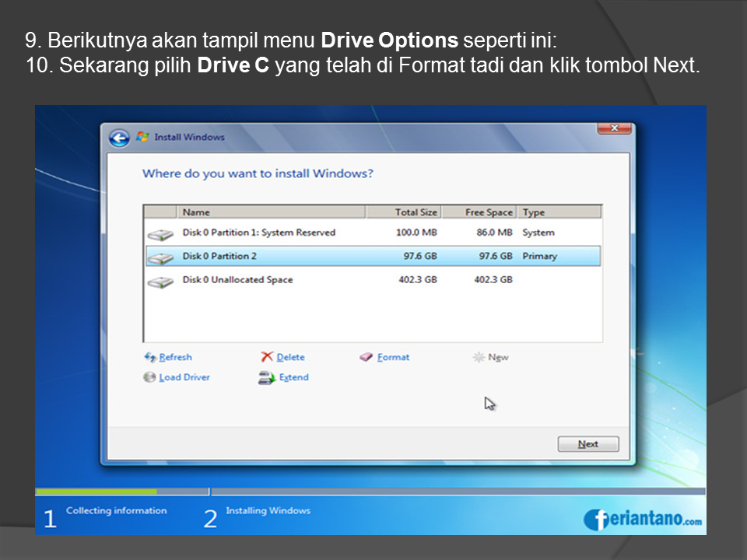747x560 pixels.
Task: Click the Install Windows title text
Action: tap(189, 137)
